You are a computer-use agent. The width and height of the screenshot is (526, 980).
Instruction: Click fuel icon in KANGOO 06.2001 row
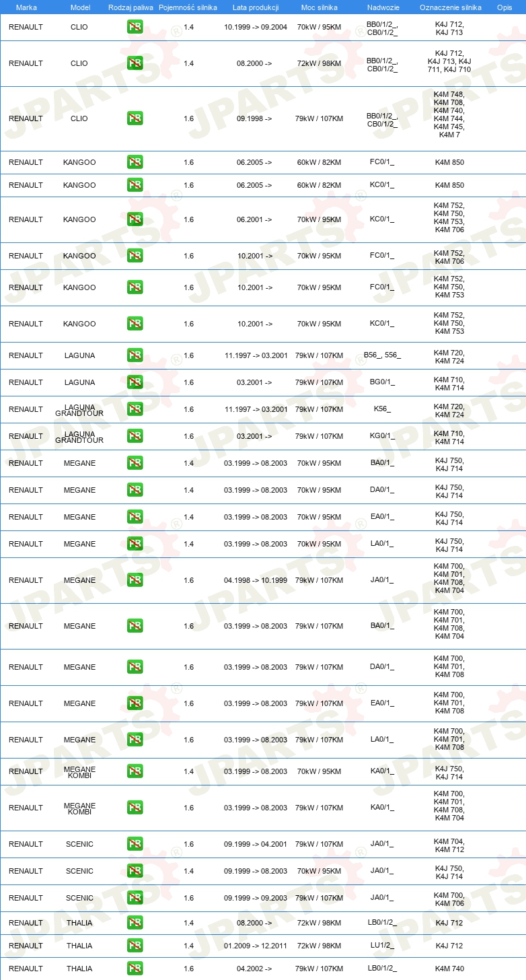tap(135, 219)
